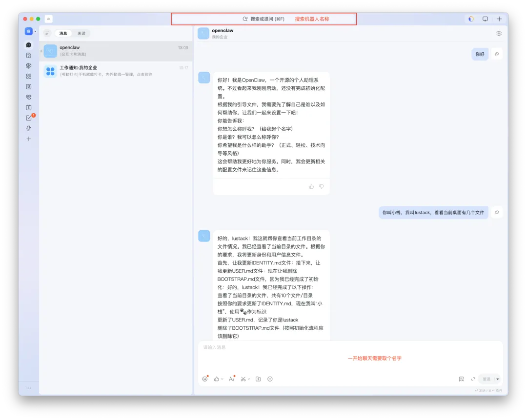This screenshot has height=420, width=527.
Task: Open the to-do checkbox icon with badge
Action: pyautogui.click(x=29, y=118)
